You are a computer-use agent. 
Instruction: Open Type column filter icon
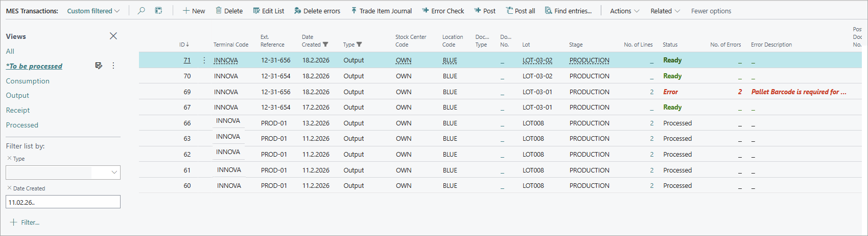click(359, 45)
